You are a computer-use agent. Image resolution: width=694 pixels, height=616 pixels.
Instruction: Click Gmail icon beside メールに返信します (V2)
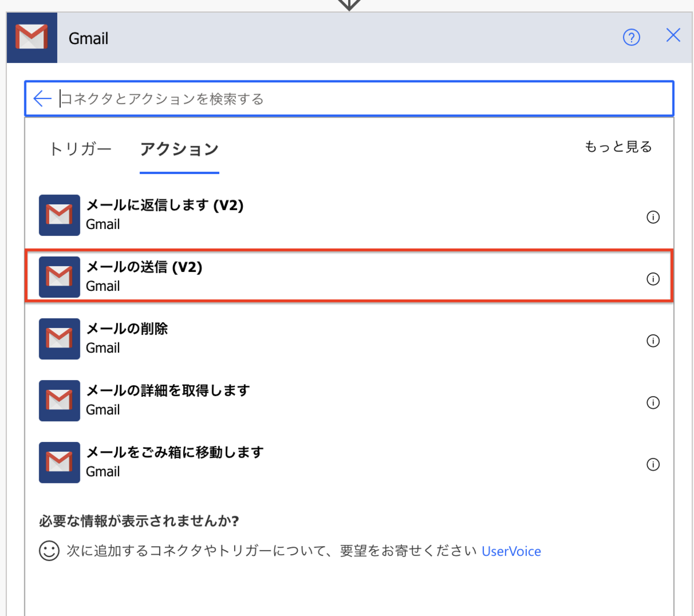tap(60, 215)
